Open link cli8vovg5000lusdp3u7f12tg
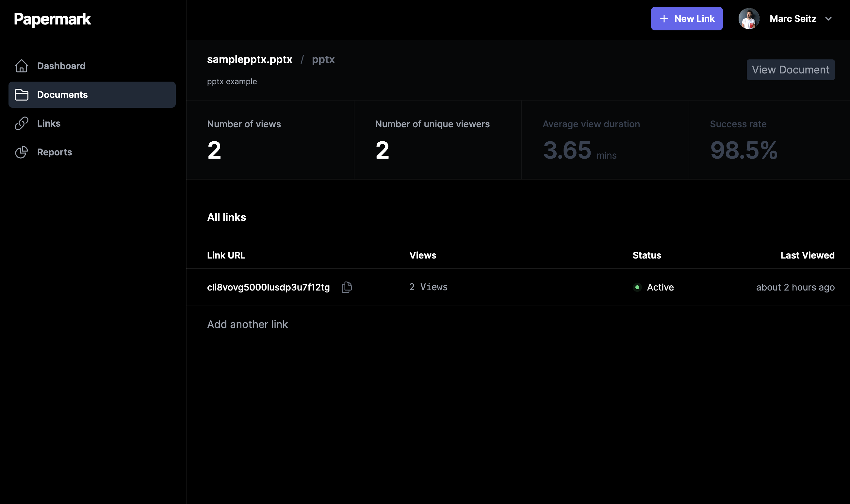The image size is (850, 504). (x=268, y=287)
